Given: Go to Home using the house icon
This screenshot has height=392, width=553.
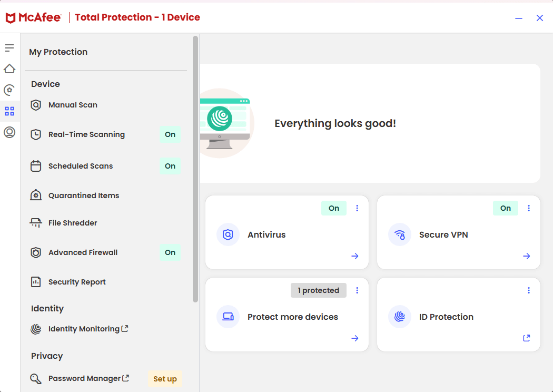Looking at the screenshot, I should point(9,68).
